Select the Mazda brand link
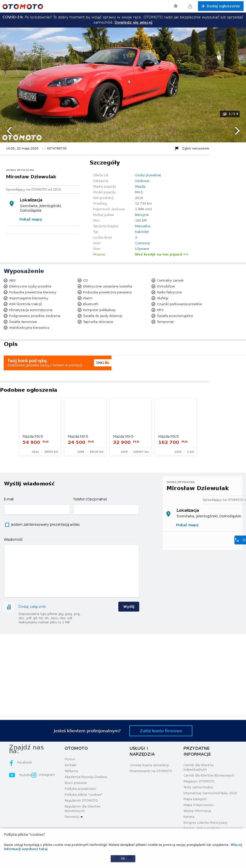 140,187
